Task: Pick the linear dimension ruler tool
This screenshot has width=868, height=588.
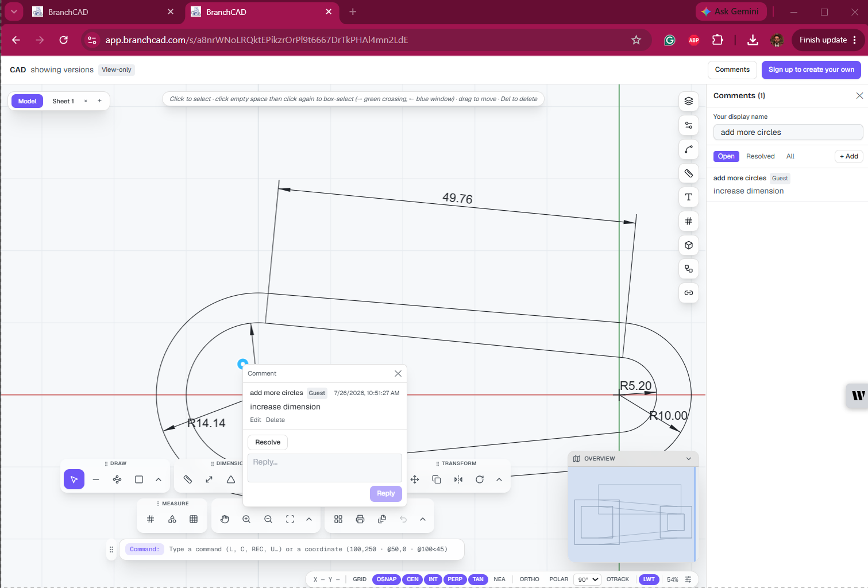Action: click(x=188, y=479)
